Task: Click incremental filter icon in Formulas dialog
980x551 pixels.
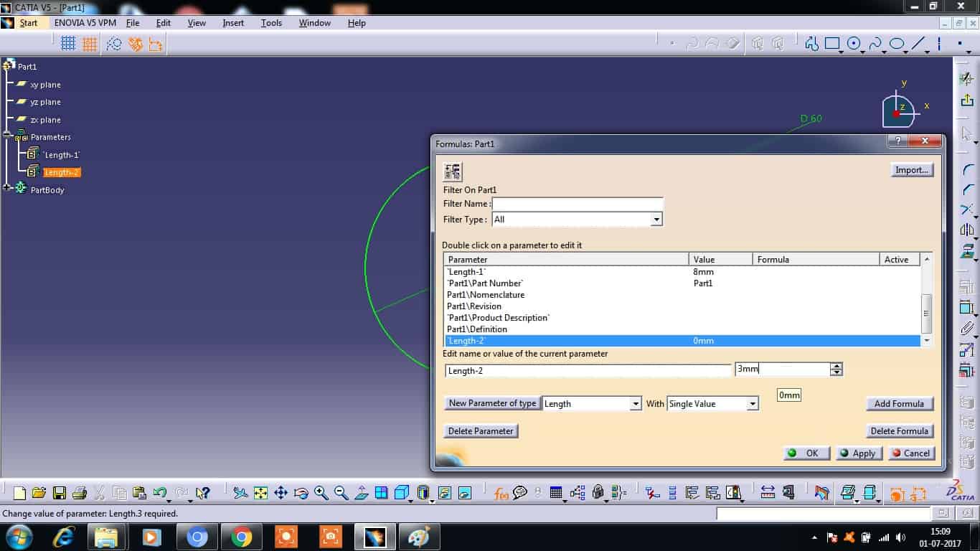Action: [453, 171]
